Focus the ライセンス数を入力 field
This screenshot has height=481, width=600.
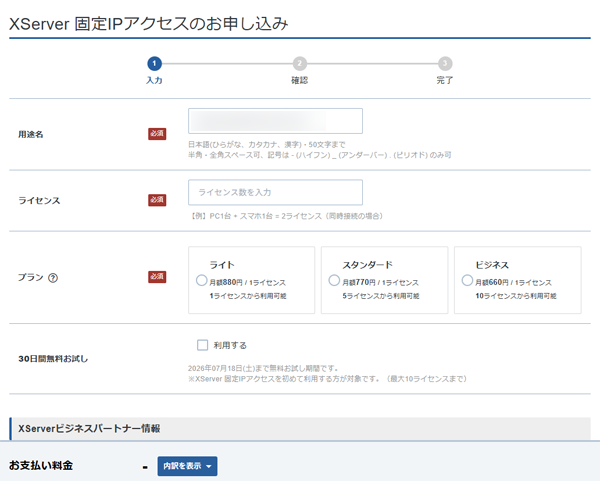[x=275, y=192]
